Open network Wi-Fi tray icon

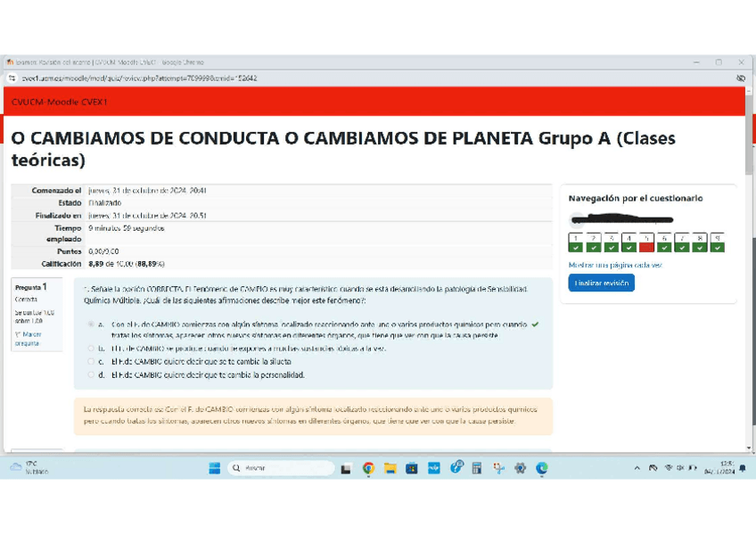click(669, 468)
